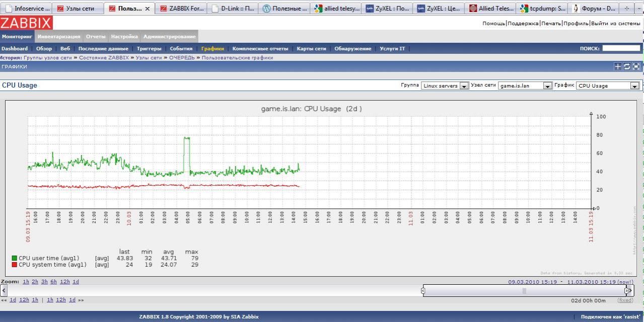The width and height of the screenshot is (644, 322).
Task: Switch to the Infoservice browser tab
Action: point(27,9)
